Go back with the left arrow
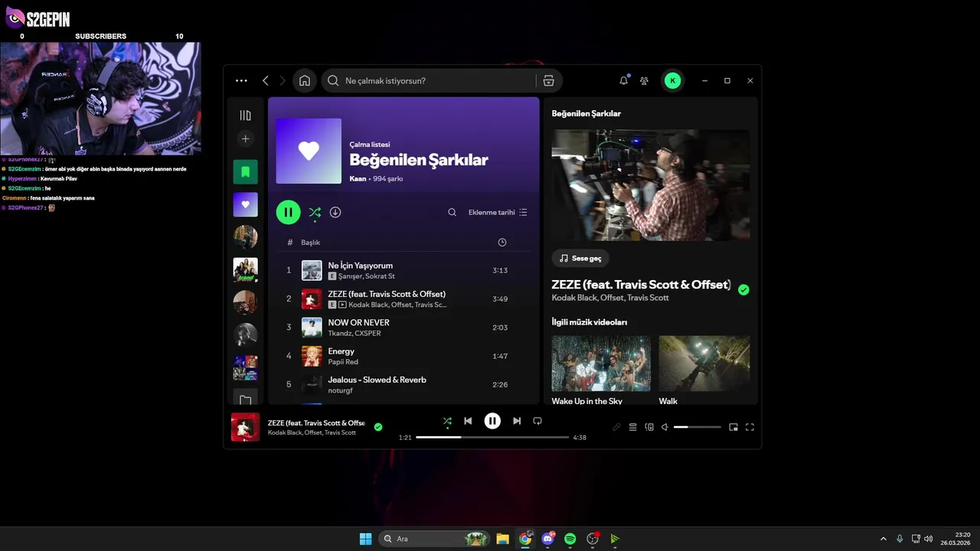The height and width of the screenshot is (551, 980). (x=266, y=80)
